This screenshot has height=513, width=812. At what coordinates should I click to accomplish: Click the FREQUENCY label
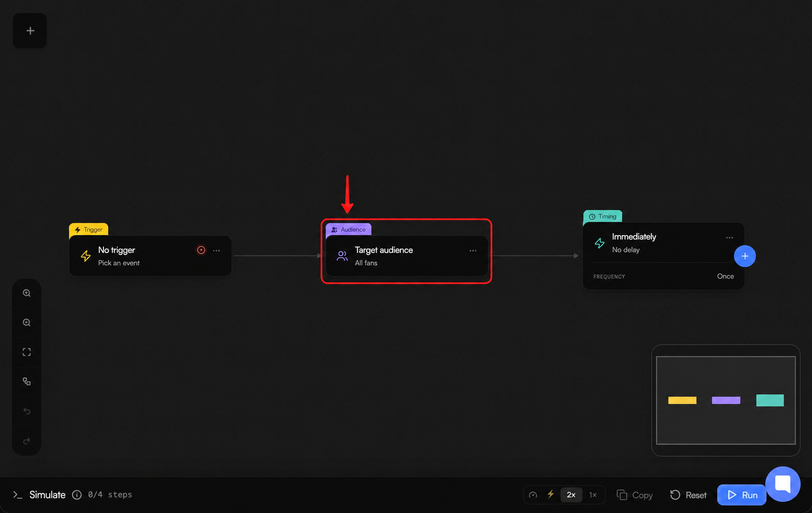[609, 277]
